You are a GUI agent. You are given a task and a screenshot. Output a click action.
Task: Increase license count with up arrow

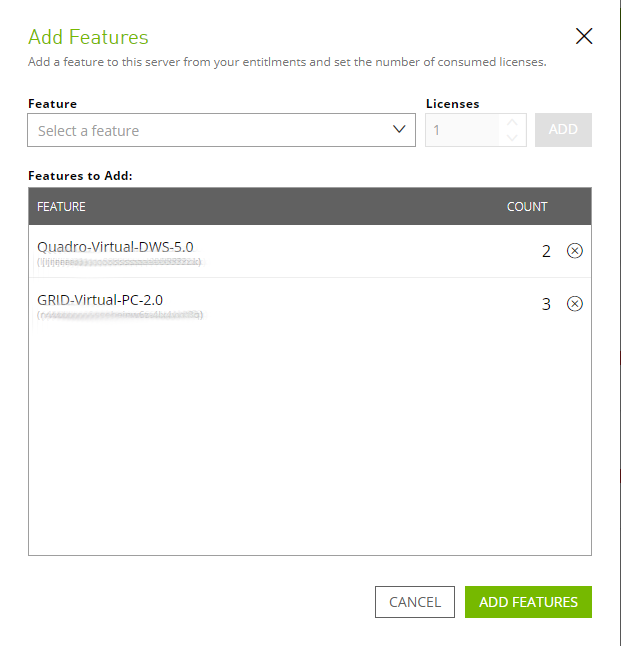pyautogui.click(x=512, y=123)
